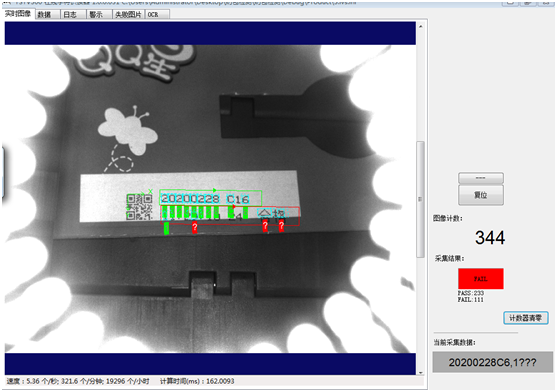
Task: Switch to the 实时图像 tab
Action: pos(18,14)
